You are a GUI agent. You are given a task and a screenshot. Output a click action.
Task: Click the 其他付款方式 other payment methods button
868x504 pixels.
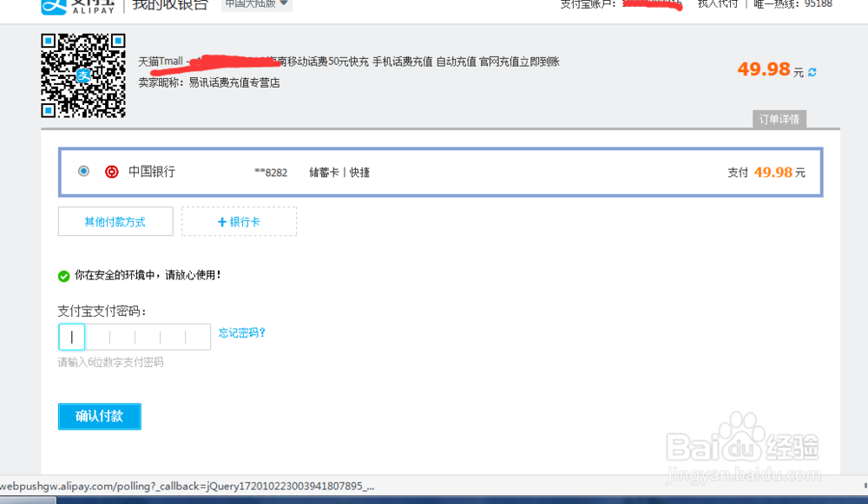pos(115,221)
